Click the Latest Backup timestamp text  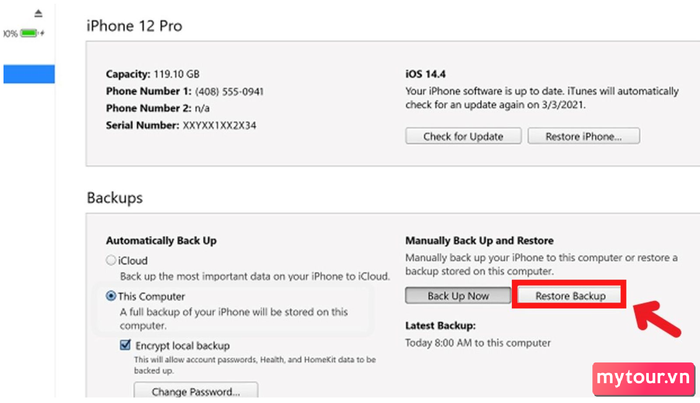[x=478, y=343]
